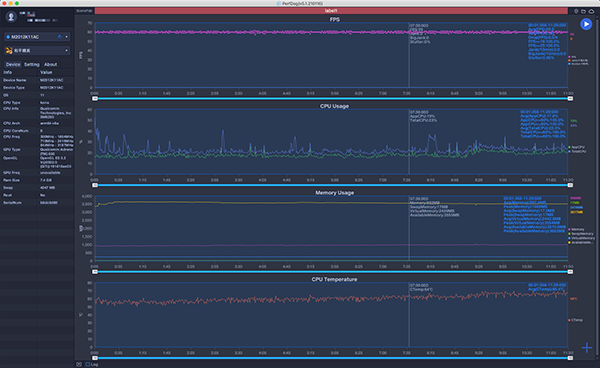
Task: Toggle FPS legend entry in FPS chart
Action: pyautogui.click(x=573, y=57)
